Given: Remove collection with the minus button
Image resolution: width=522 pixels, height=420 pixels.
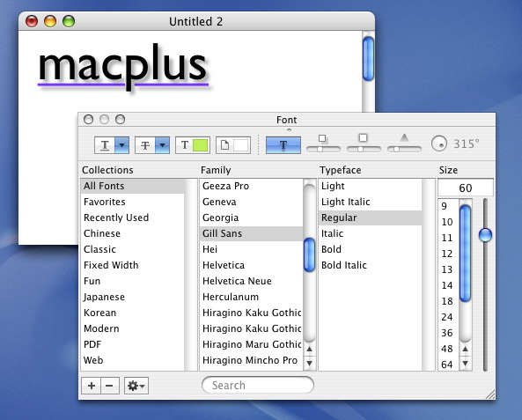Looking at the screenshot, I should pos(110,386).
